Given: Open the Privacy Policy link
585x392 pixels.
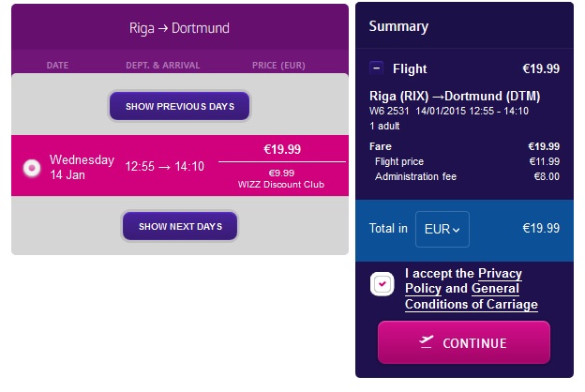Looking at the screenshot, I should pos(463,280).
